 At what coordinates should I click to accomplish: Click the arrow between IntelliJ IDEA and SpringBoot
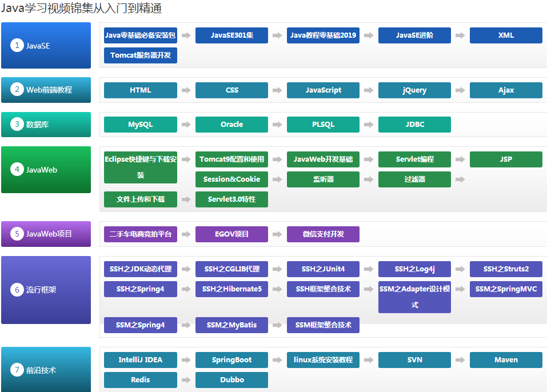[186, 360]
